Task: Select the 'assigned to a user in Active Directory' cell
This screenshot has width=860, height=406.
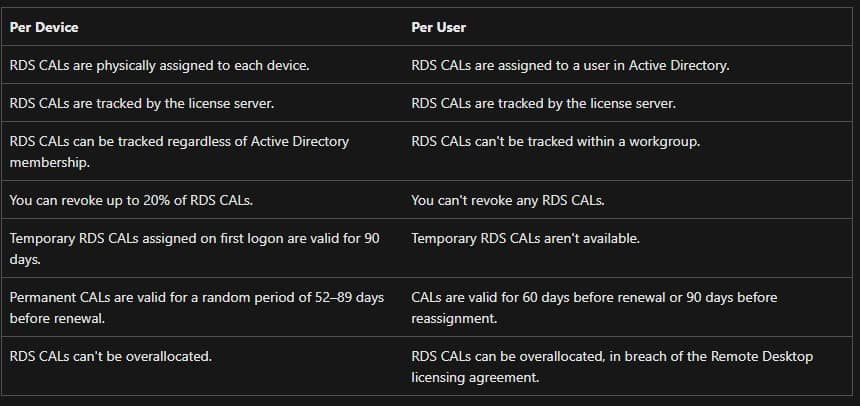Action: 570,66
